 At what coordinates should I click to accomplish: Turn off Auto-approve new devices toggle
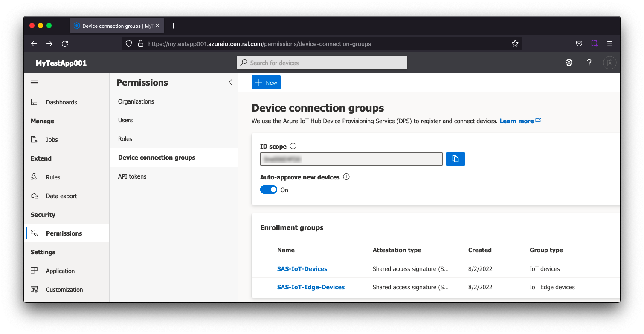[269, 190]
